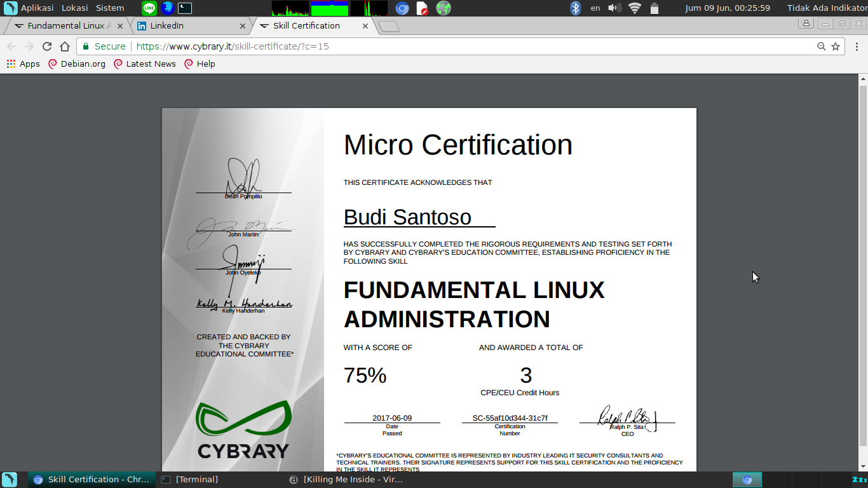This screenshot has width=868, height=488.
Task: Click the battery indicator in top panel
Action: [654, 8]
